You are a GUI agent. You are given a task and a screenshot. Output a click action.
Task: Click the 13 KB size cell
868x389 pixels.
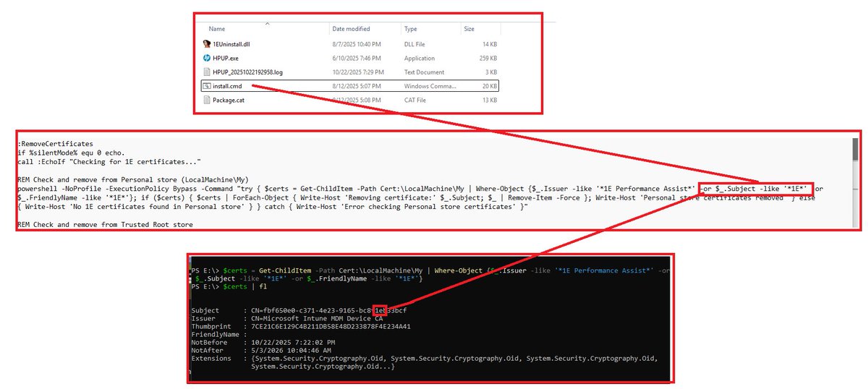click(489, 100)
